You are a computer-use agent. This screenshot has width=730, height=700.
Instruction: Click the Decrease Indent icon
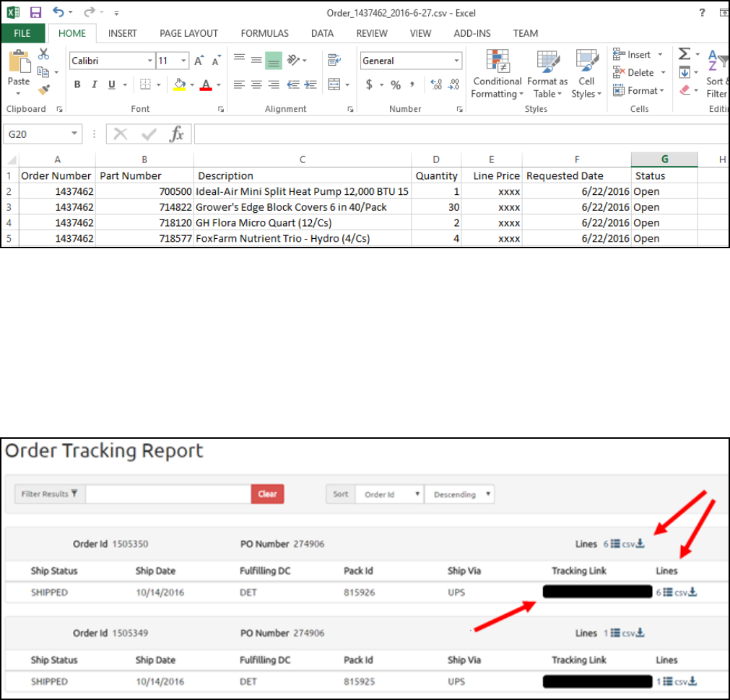(293, 84)
